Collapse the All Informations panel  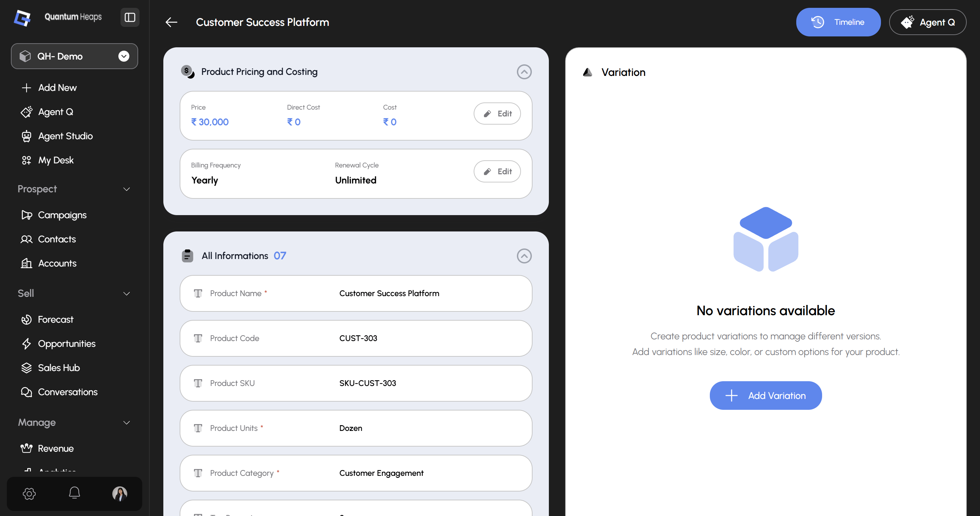[x=524, y=256]
